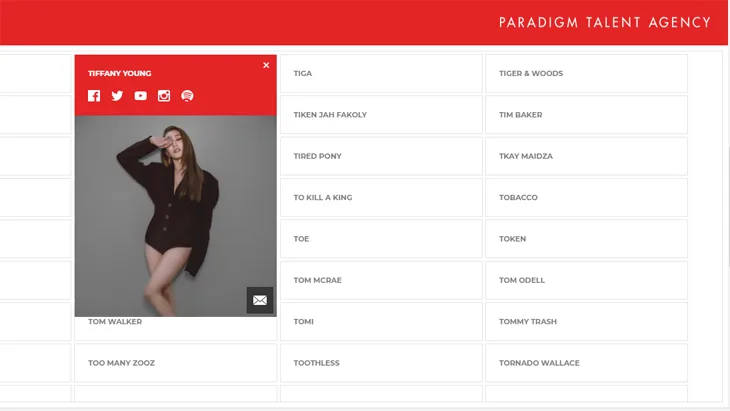Choose the Tobacco entry

pos(587,197)
